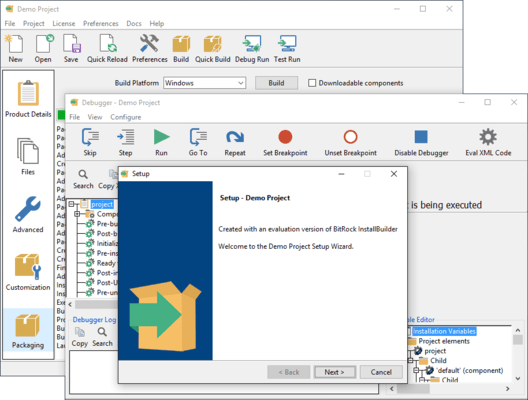The width and height of the screenshot is (528, 400).
Task: Click the New project toolbar icon
Action: point(15,44)
